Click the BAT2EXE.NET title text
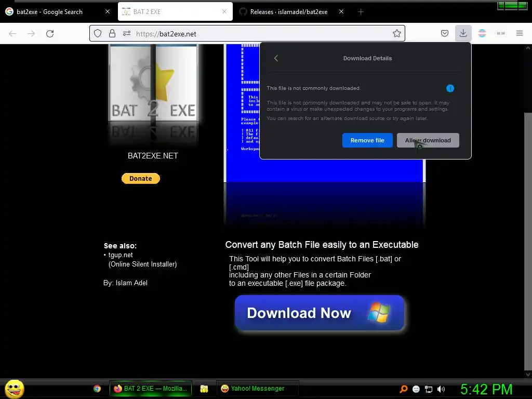The height and width of the screenshot is (399, 532). point(153,156)
